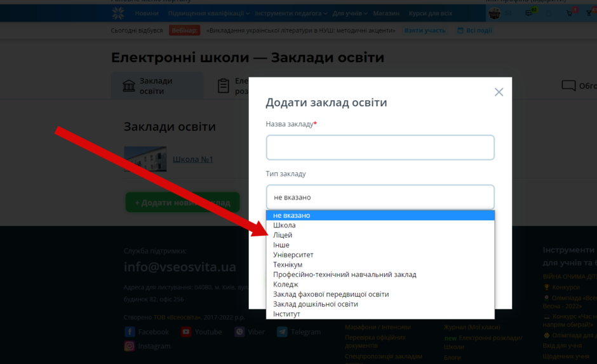Screen dimensions: 597x364
Task: Click 'Взяти участь' link
Action: coord(425,30)
